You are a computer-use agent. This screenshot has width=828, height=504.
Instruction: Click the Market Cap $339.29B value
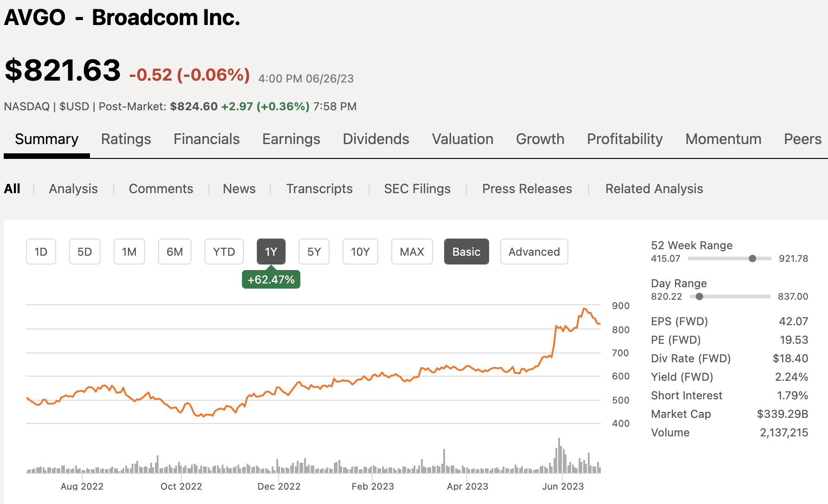click(x=783, y=414)
